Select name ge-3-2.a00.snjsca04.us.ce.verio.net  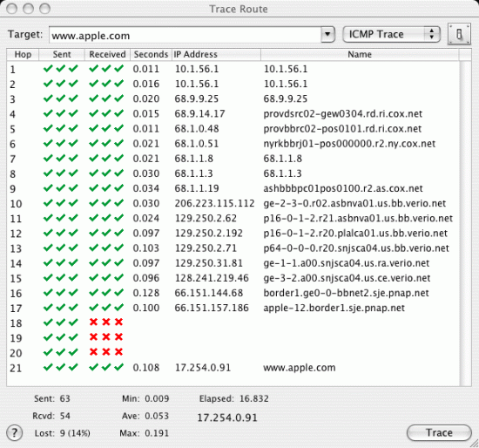(x=347, y=278)
